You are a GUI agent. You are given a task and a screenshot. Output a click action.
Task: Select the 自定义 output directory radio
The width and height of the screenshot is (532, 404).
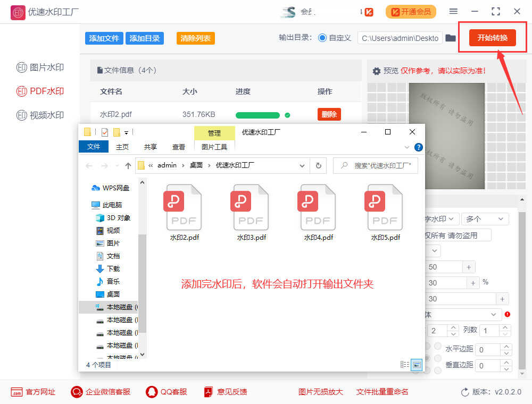point(322,38)
